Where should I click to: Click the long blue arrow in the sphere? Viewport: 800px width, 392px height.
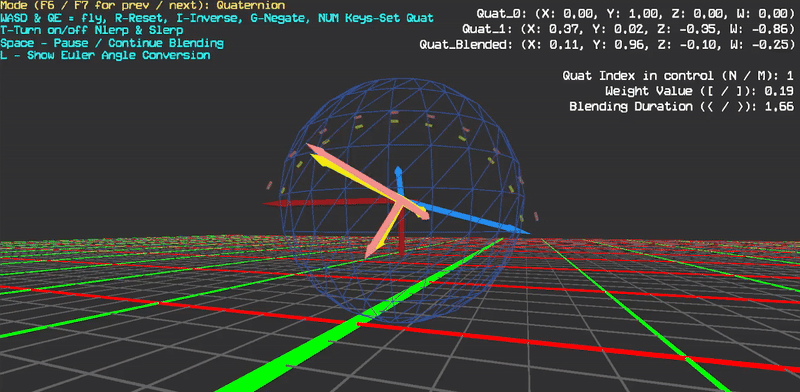pyautogui.click(x=469, y=217)
